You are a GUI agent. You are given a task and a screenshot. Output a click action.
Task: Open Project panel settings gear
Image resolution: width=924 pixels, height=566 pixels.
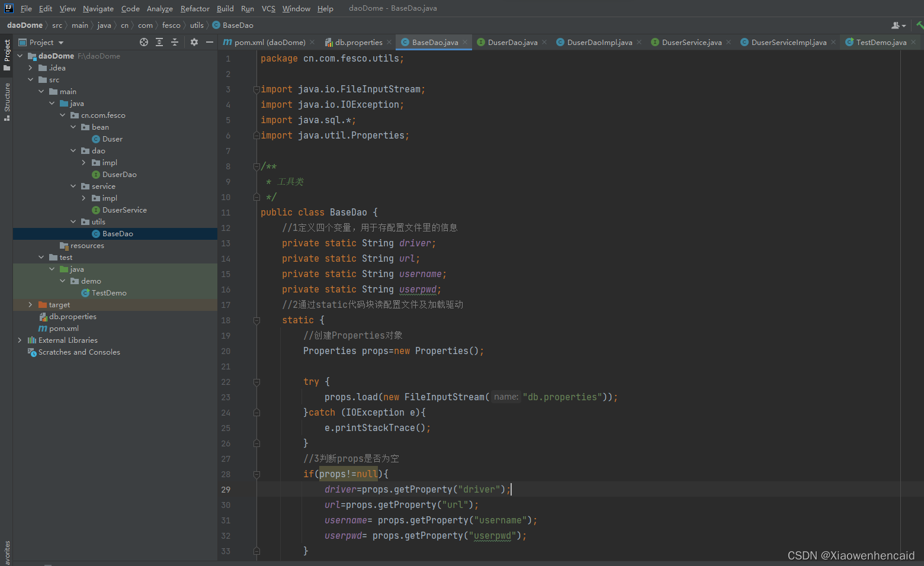[194, 42]
